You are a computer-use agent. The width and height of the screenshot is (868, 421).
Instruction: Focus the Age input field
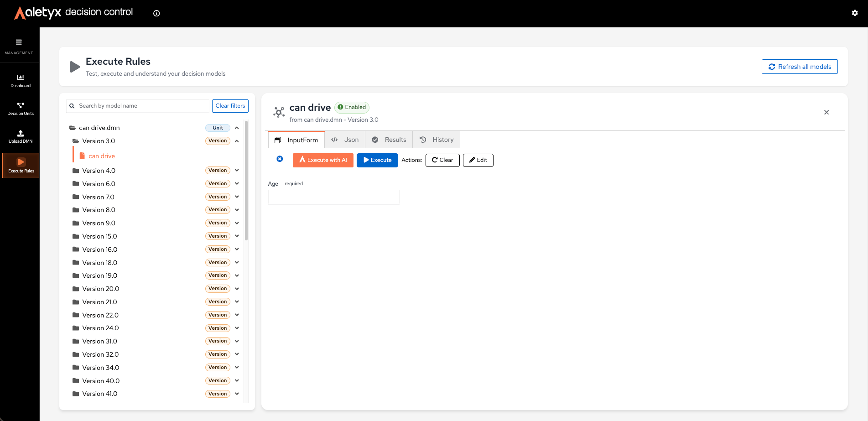pos(334,197)
